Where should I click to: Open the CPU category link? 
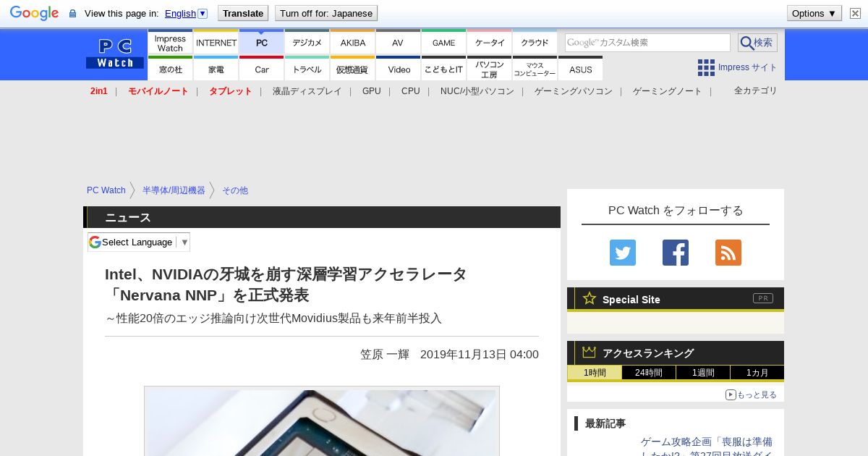tap(411, 91)
